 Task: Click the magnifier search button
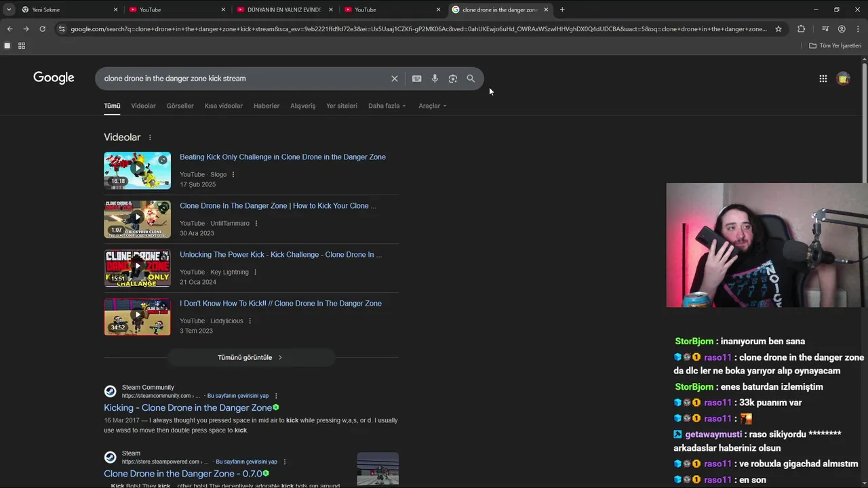[471, 79]
